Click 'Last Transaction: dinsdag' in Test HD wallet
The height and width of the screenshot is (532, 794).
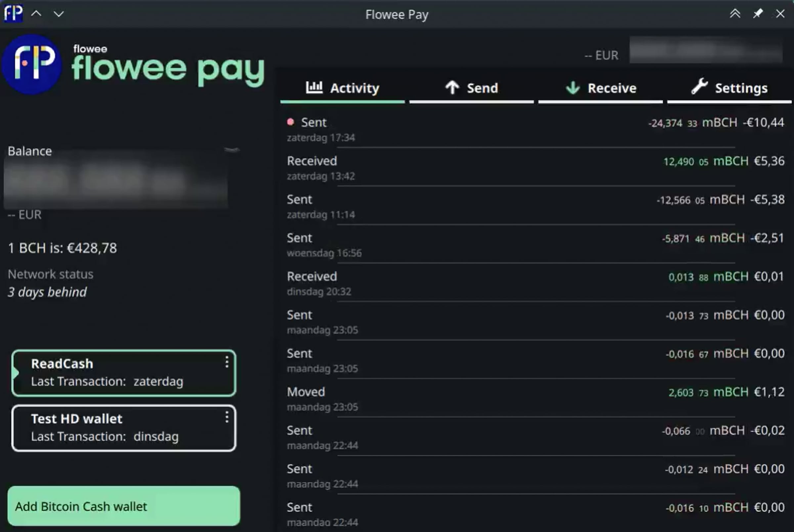coord(105,437)
